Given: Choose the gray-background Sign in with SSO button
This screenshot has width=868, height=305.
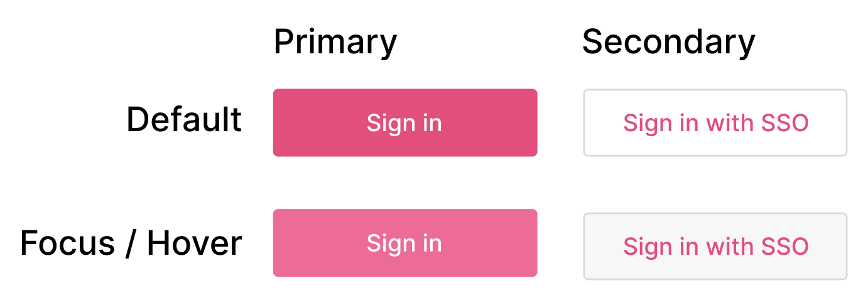Looking at the screenshot, I should [715, 246].
